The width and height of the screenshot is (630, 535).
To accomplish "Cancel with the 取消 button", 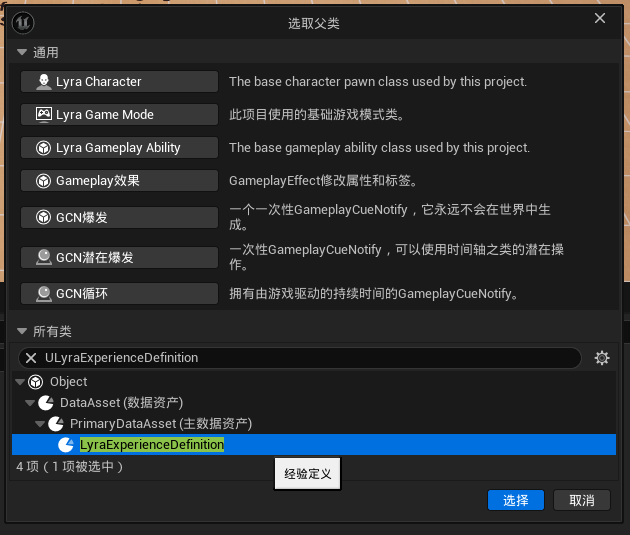I will point(582,500).
